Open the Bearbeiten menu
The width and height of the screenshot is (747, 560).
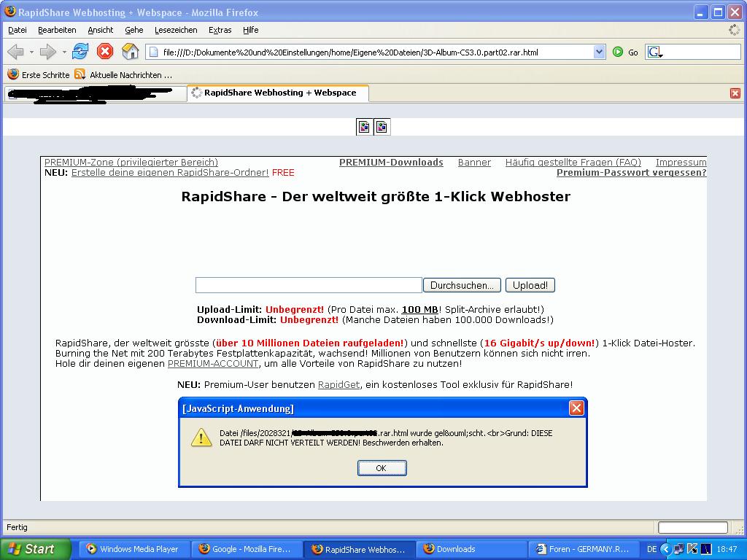tap(57, 30)
